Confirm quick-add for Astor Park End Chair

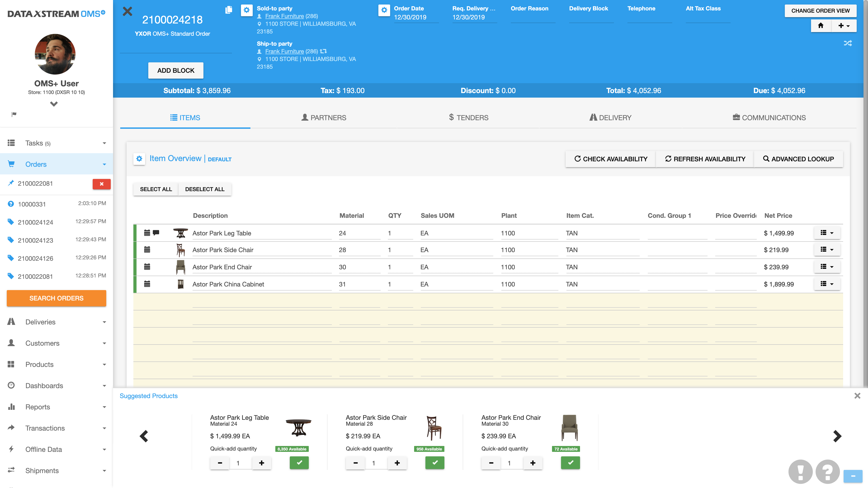(x=570, y=462)
